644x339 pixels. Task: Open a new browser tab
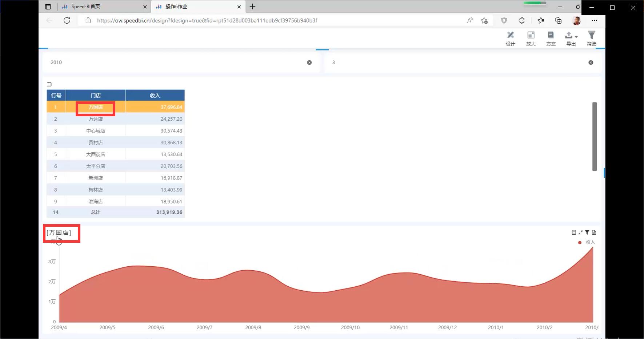point(252,7)
